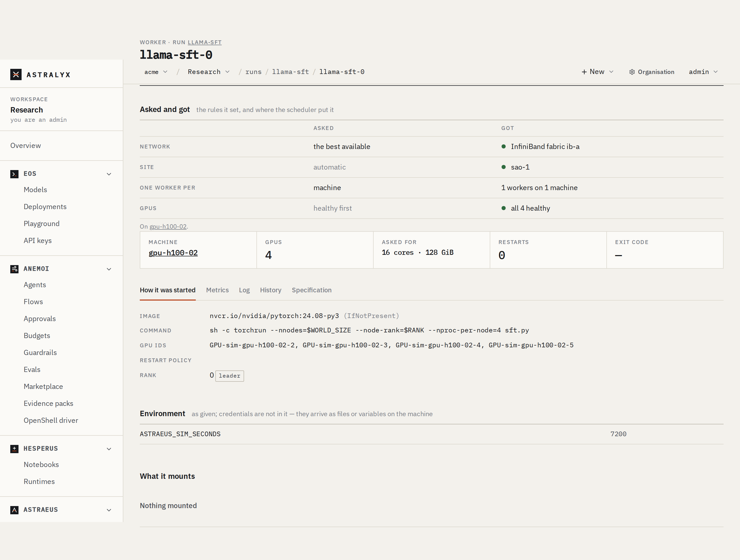
Task: Click the leader rank badge
Action: click(229, 376)
